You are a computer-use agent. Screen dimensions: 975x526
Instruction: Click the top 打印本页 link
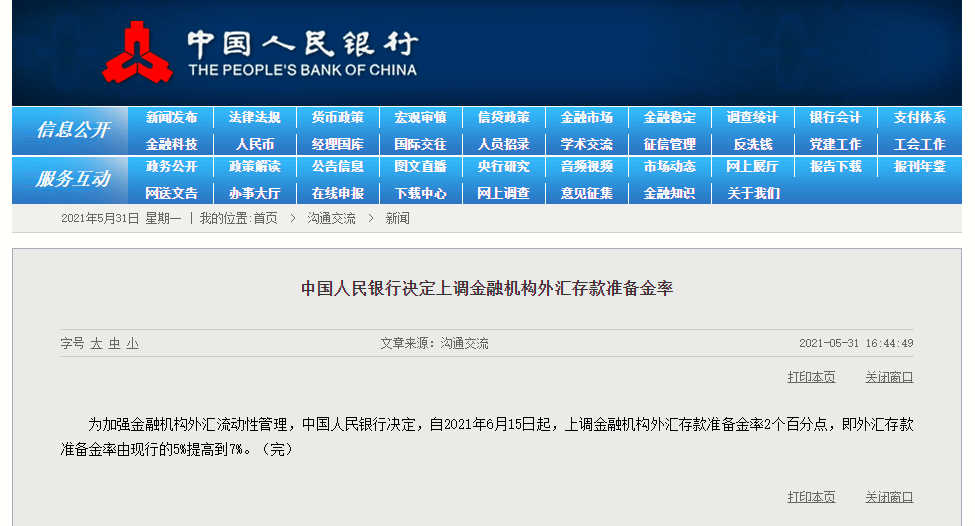pos(811,377)
